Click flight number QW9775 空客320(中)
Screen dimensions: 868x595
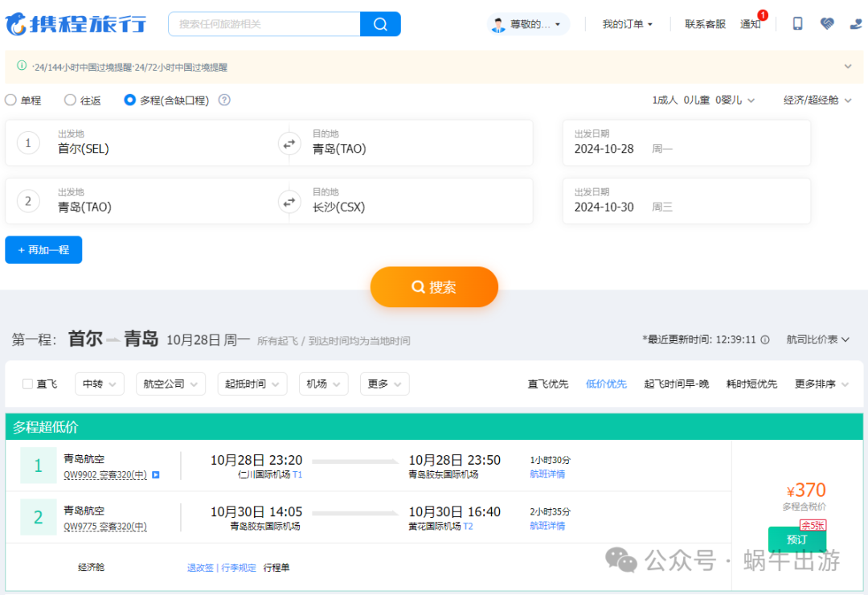coord(105,527)
